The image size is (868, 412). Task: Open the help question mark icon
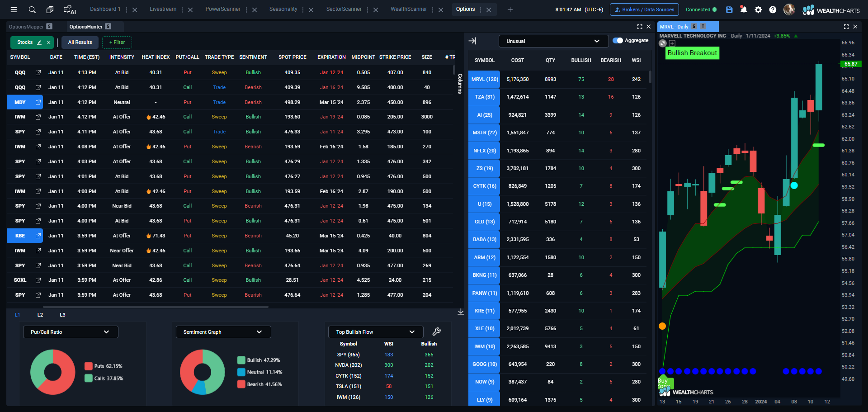click(773, 9)
